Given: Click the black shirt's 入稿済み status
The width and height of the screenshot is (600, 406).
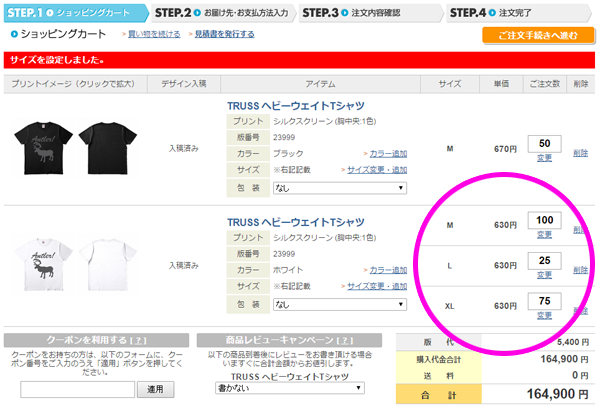Looking at the screenshot, I should pos(184,148).
